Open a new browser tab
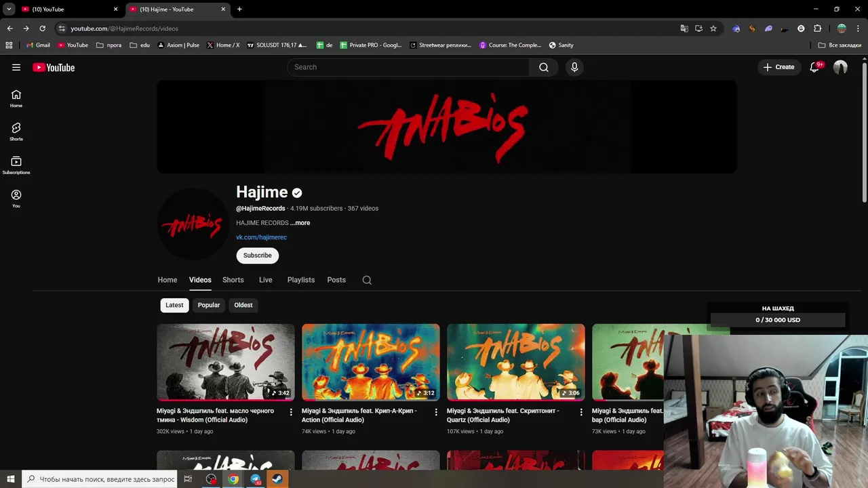Screen dimensions: 868x488 click(239, 9)
